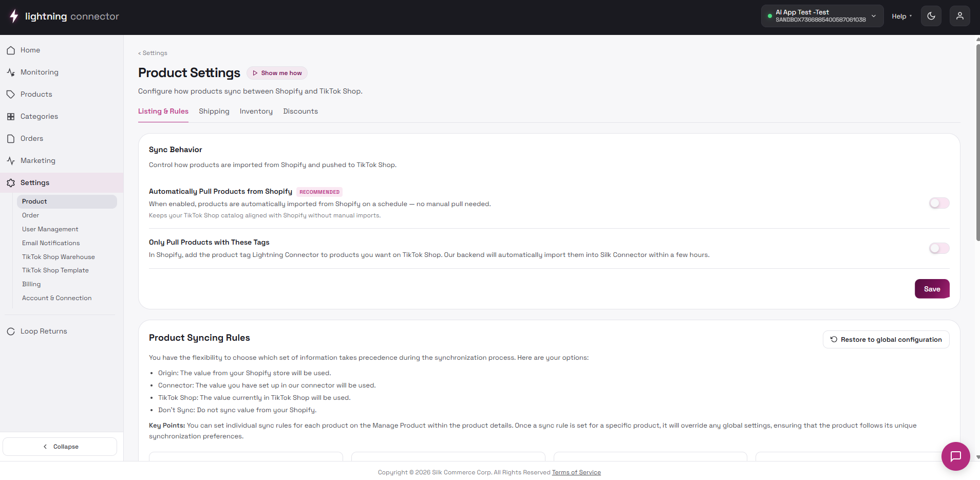Click the Products tag icon
The width and height of the screenshot is (980, 480).
click(x=11, y=95)
